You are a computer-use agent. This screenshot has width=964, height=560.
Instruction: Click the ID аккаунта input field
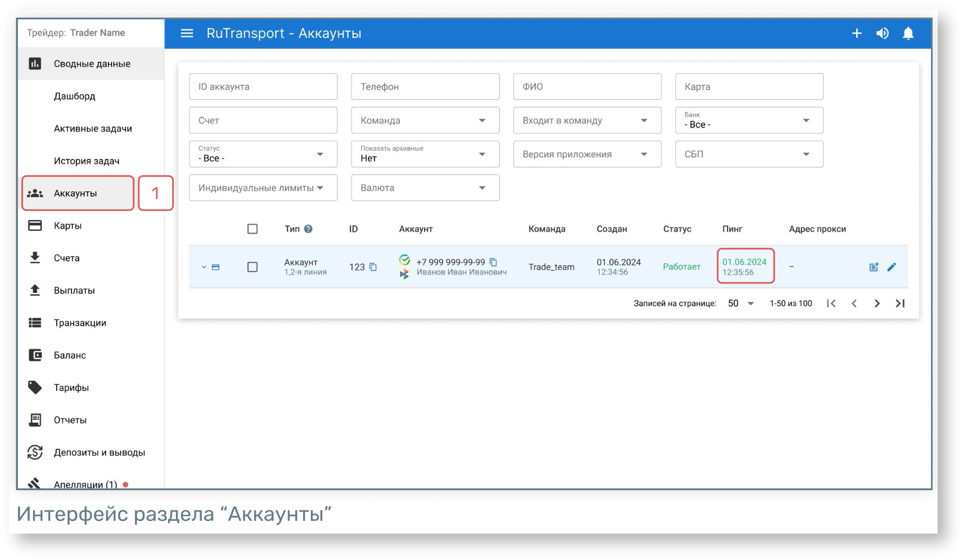[x=263, y=87]
